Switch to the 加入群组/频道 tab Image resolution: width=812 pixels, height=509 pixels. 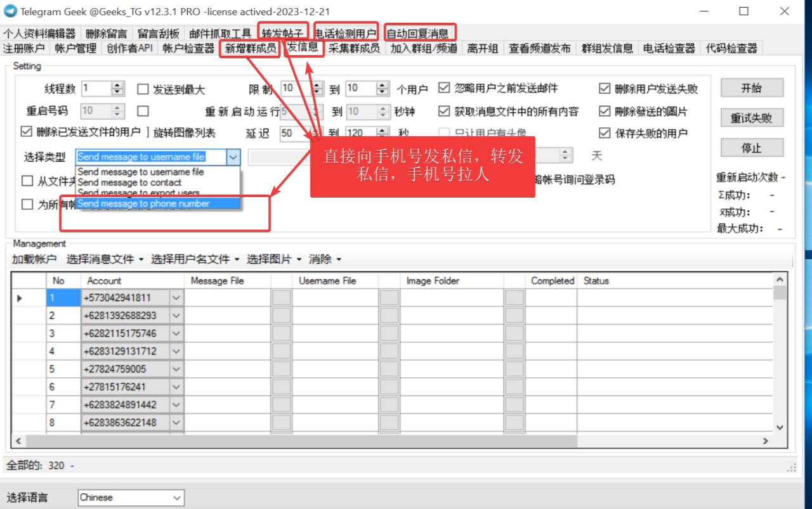[424, 48]
